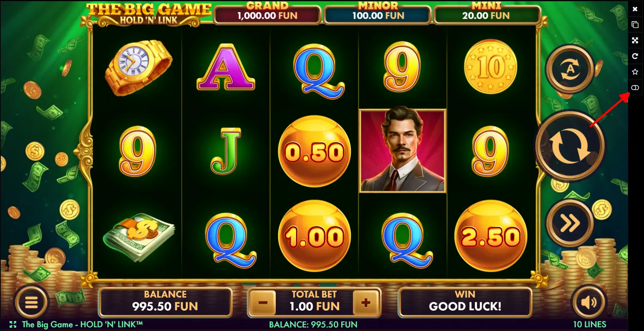The height and width of the screenshot is (331, 644).
Task: Open the hamburger menu button
Action: point(32,303)
